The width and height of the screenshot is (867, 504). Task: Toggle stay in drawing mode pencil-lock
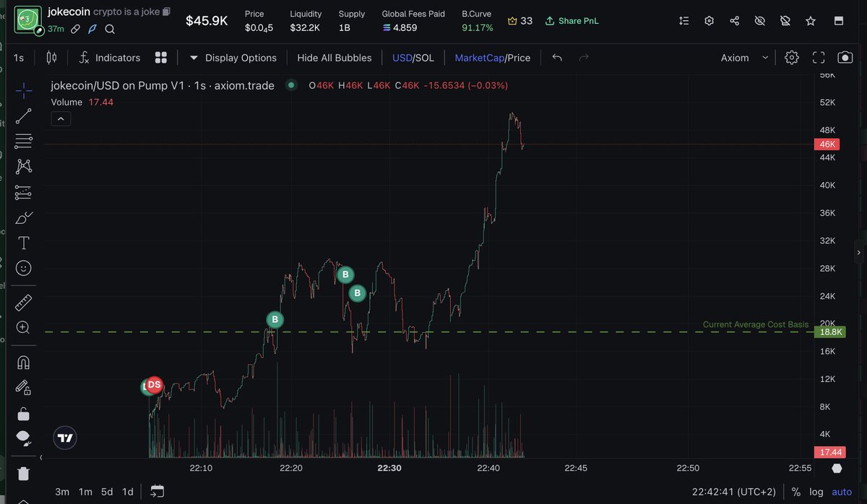coord(23,388)
